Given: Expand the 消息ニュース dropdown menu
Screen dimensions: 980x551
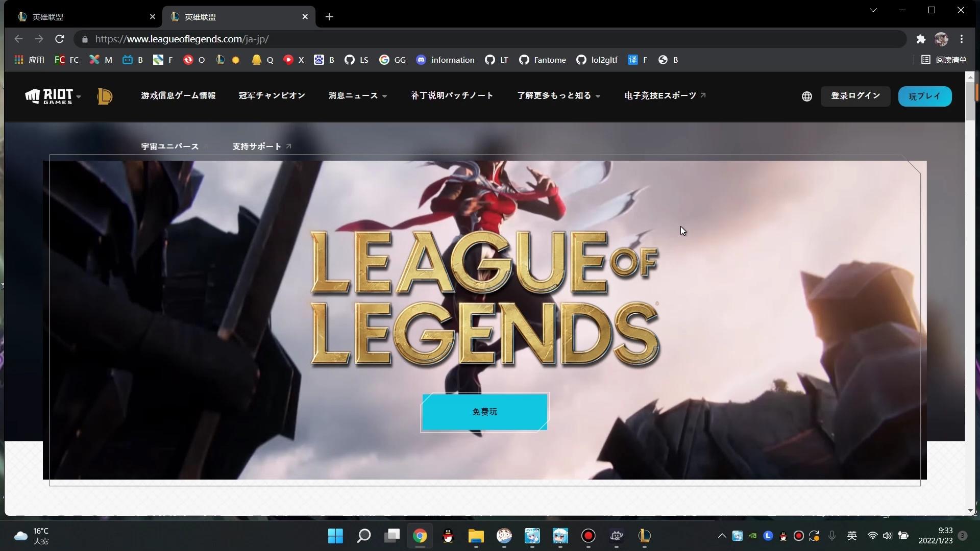Looking at the screenshot, I should [357, 96].
